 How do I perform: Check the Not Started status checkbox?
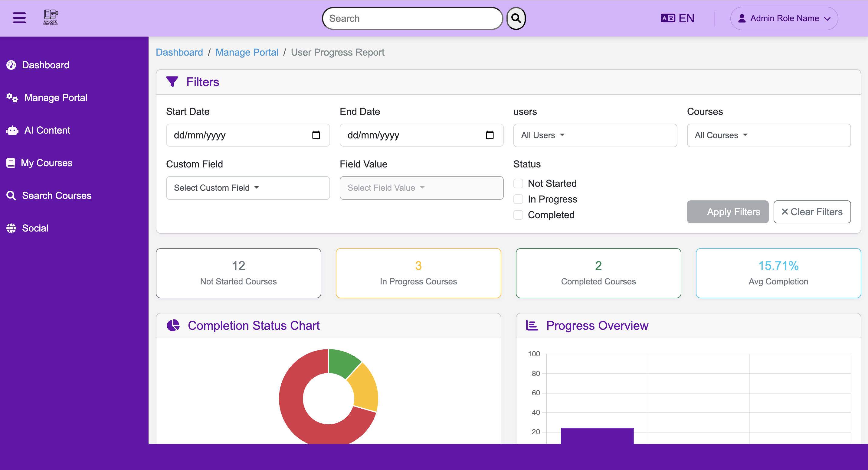point(518,183)
